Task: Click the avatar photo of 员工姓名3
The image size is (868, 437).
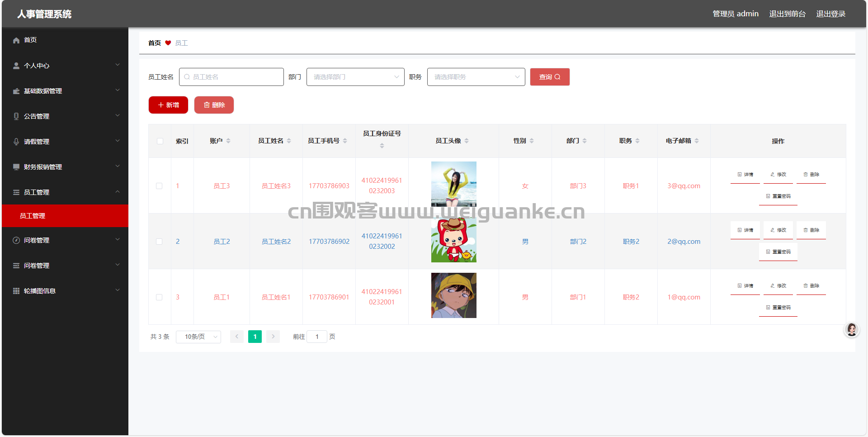Action: coord(454,184)
